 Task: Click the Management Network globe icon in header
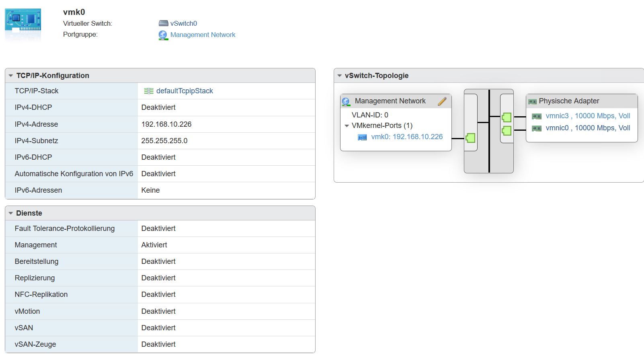(163, 35)
